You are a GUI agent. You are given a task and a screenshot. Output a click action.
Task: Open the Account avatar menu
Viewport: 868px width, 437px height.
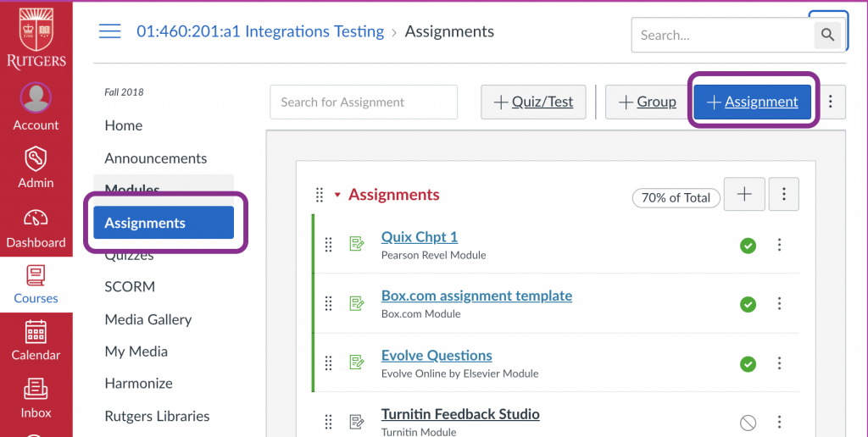[x=36, y=97]
